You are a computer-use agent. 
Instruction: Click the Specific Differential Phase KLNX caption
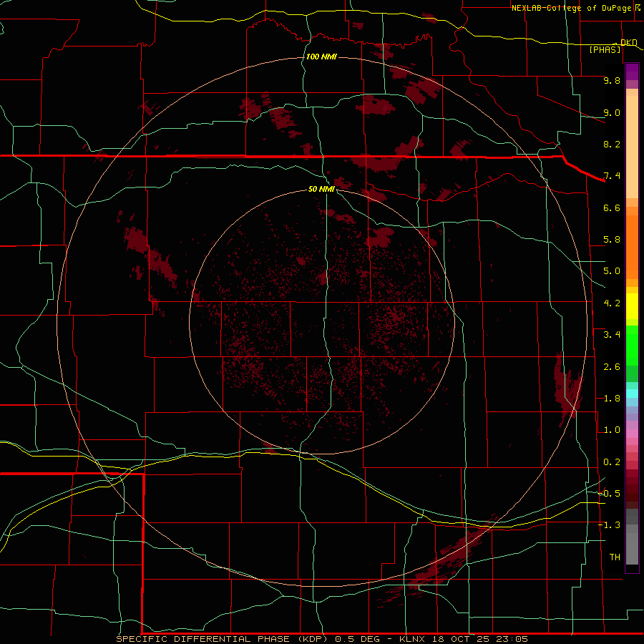pyautogui.click(x=322, y=639)
